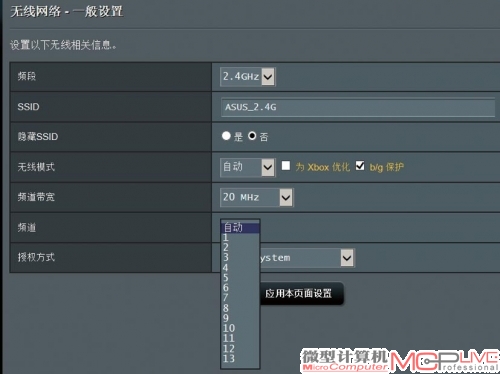Choose channel 6 in the list
The height and width of the screenshot is (374, 500).
tap(240, 288)
